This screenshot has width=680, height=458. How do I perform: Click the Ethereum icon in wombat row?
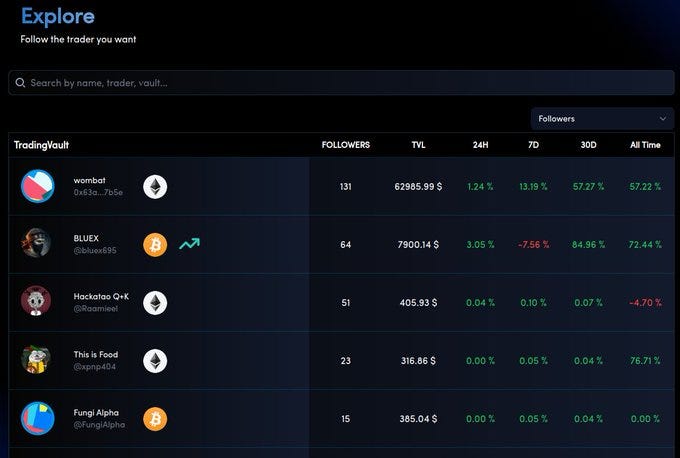point(155,186)
